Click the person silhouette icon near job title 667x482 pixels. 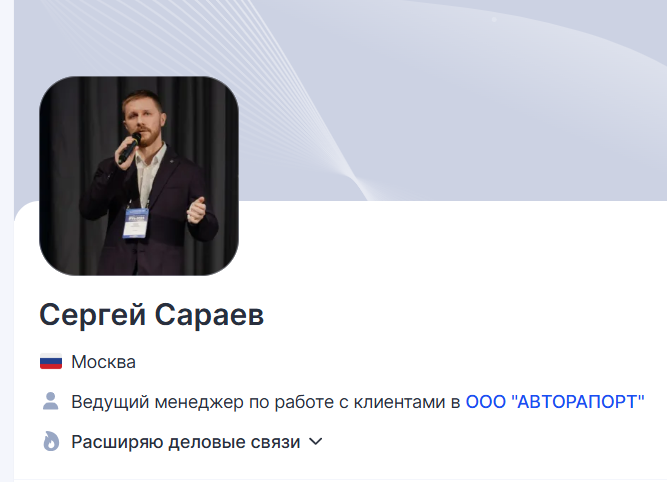(x=51, y=401)
